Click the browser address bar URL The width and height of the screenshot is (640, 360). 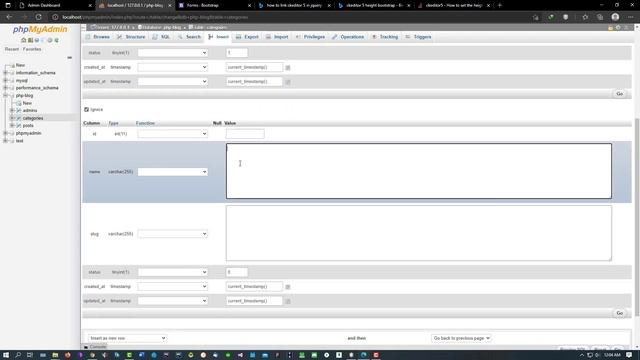[155, 17]
